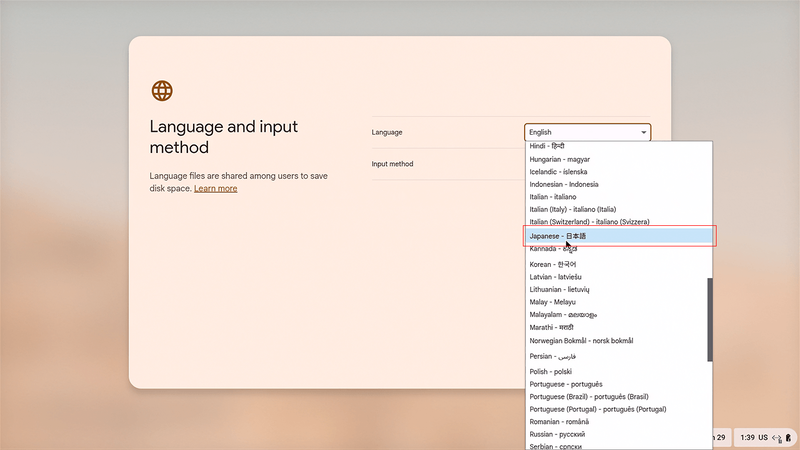The height and width of the screenshot is (450, 800).
Task: Choose Russian - русский option
Action: pos(618,434)
